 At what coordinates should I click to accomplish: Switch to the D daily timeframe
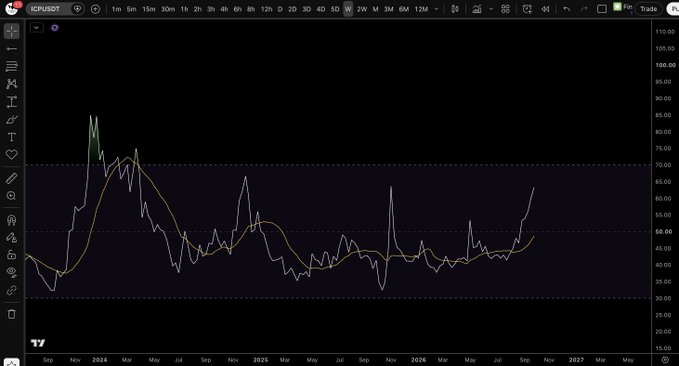[x=280, y=9]
